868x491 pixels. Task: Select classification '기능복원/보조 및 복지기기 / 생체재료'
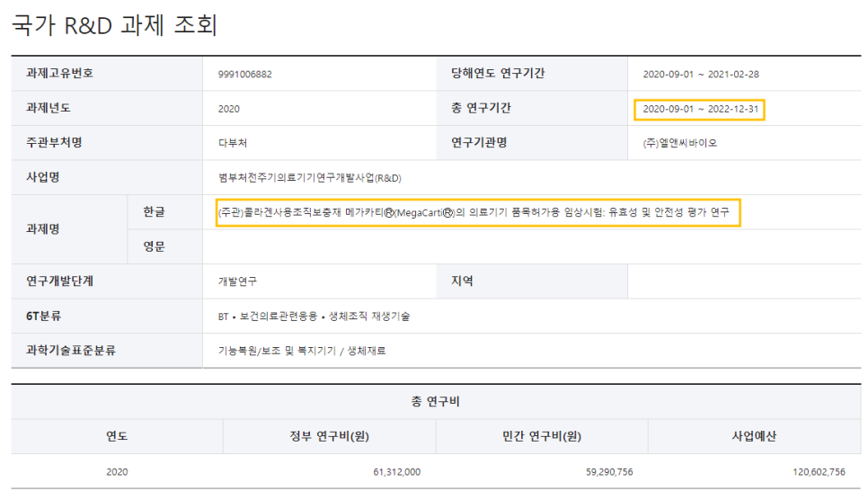(x=302, y=351)
